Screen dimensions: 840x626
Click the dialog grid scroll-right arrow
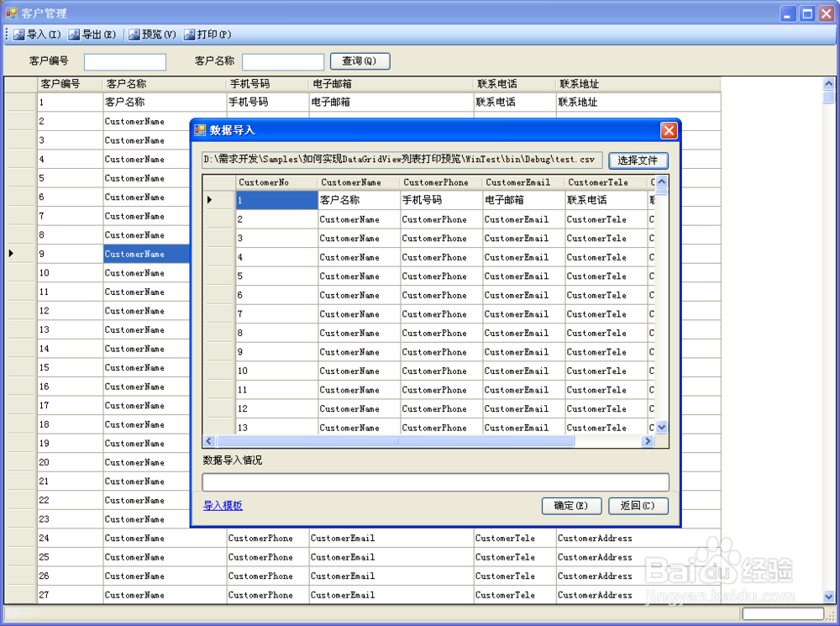[648, 441]
